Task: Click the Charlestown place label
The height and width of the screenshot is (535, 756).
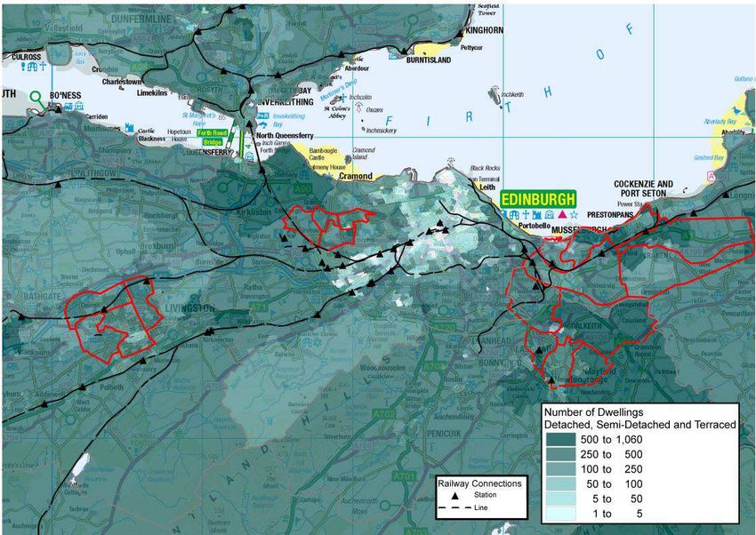Action: tap(122, 82)
